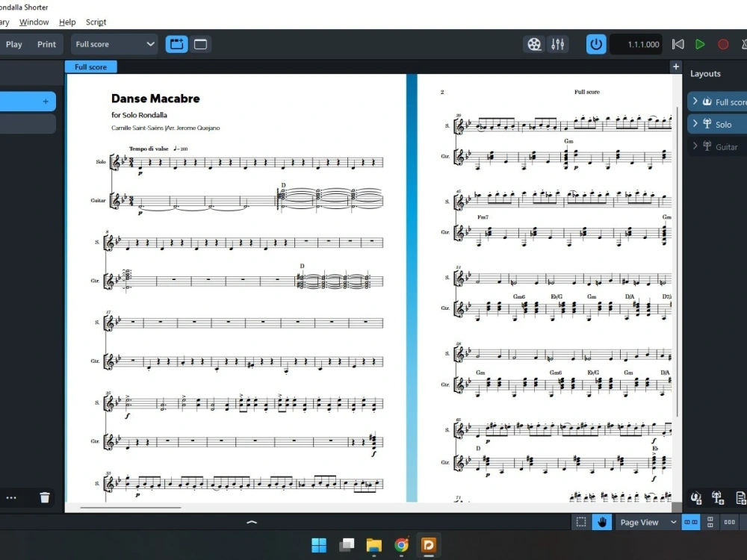
Task: Click the 'Full score' header on page 2
Action: point(587,92)
